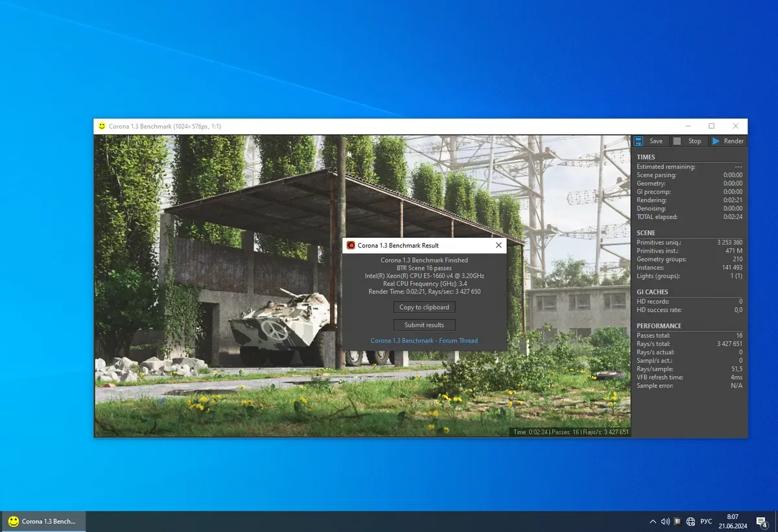
Task: Click the red Corona icon in result dialog
Action: pos(351,246)
